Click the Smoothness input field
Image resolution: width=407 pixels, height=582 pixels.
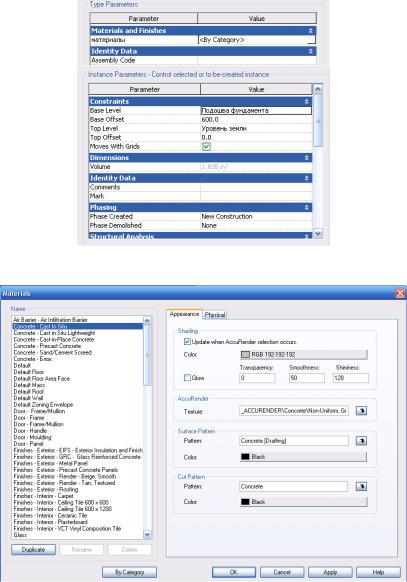click(x=307, y=378)
